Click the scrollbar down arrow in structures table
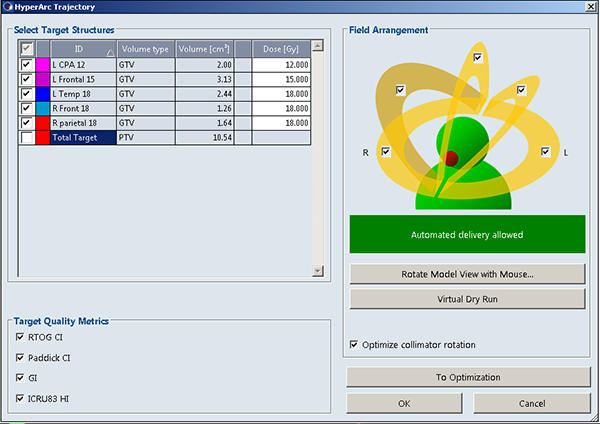 (x=318, y=270)
